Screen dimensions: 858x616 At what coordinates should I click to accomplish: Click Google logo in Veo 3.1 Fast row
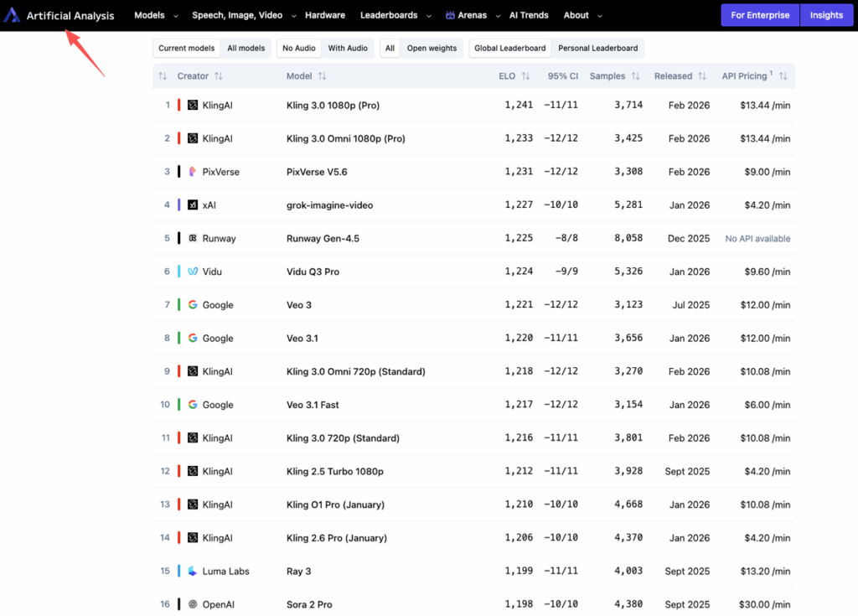click(x=193, y=404)
